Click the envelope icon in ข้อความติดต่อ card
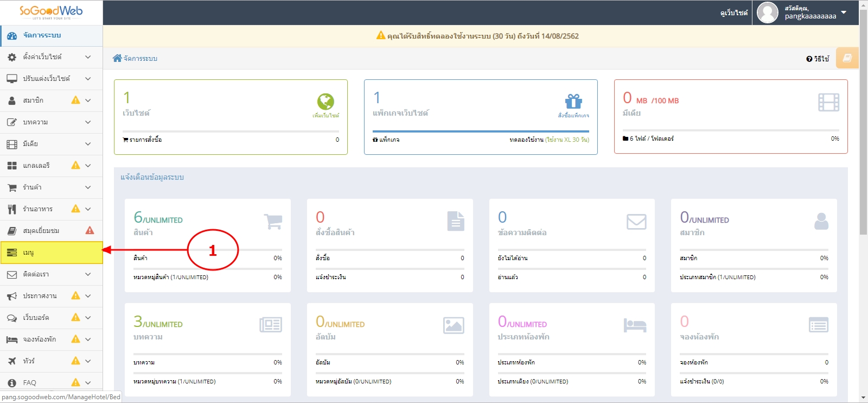This screenshot has height=403, width=868. click(636, 222)
